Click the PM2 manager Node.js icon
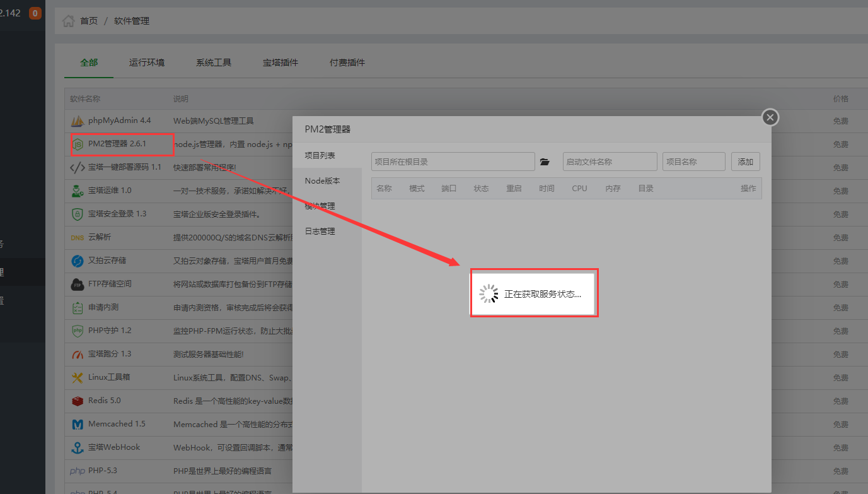Image resolution: width=868 pixels, height=494 pixels. point(77,144)
